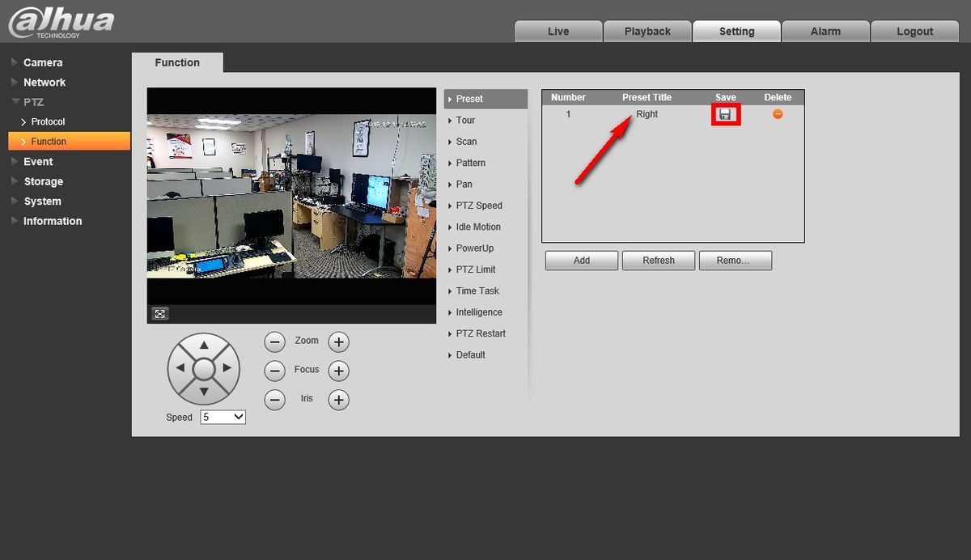Screen dimensions: 971x560
Task: Click the Remo... (remove all) button
Action: tap(735, 261)
